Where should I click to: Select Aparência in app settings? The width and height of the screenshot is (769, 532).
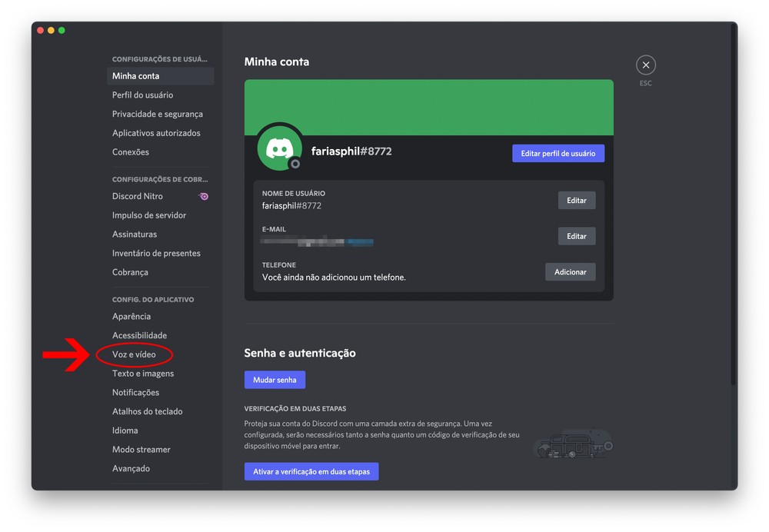pos(131,317)
